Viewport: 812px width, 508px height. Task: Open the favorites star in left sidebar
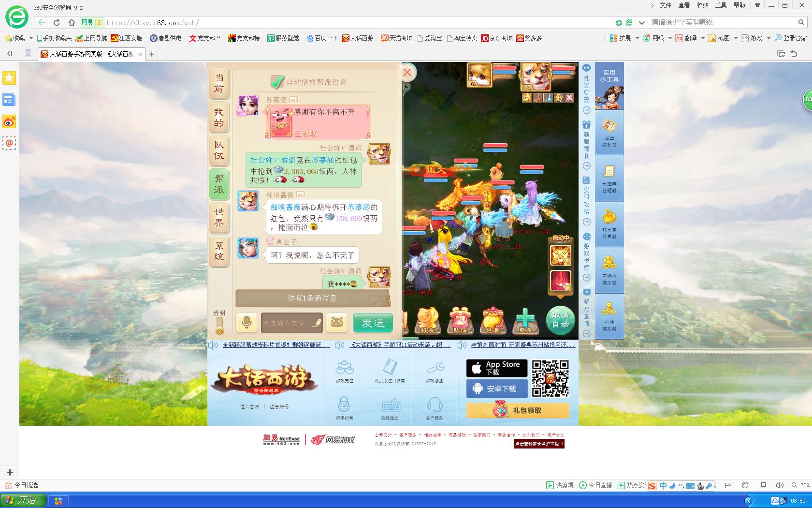point(9,78)
